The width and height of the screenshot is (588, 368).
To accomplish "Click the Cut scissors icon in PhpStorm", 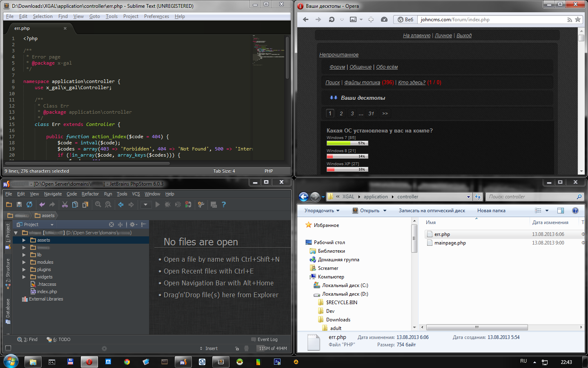I will 65,204.
